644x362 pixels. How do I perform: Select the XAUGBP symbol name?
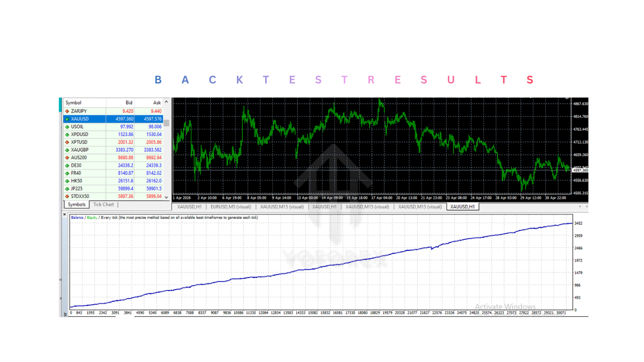(80, 150)
